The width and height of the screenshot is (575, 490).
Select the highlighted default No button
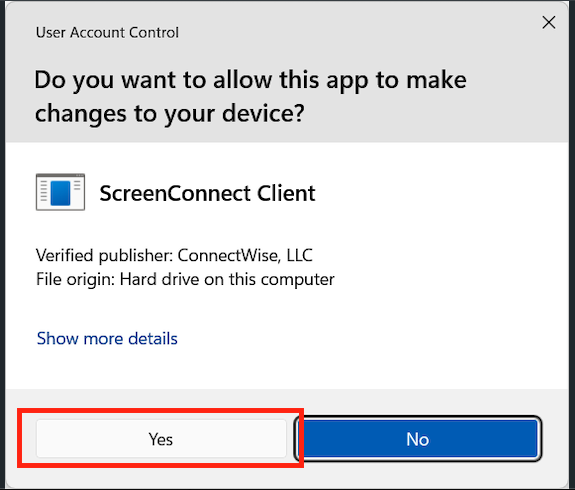418,439
